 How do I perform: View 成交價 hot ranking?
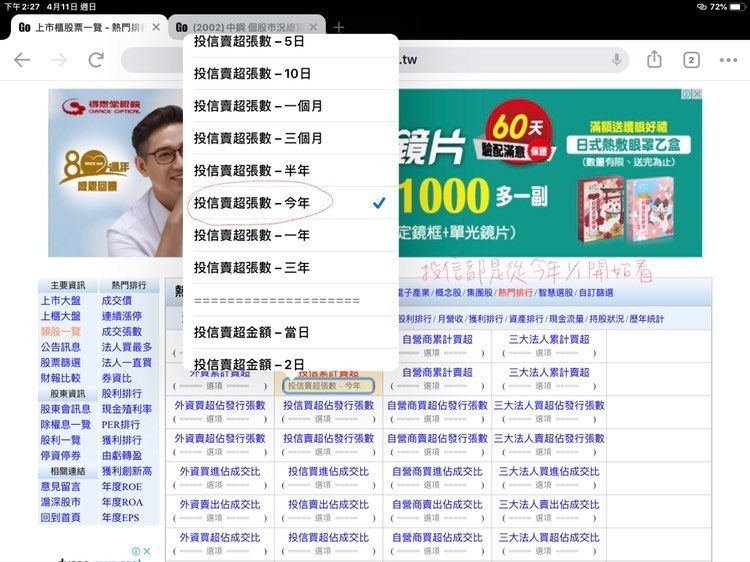[x=117, y=300]
